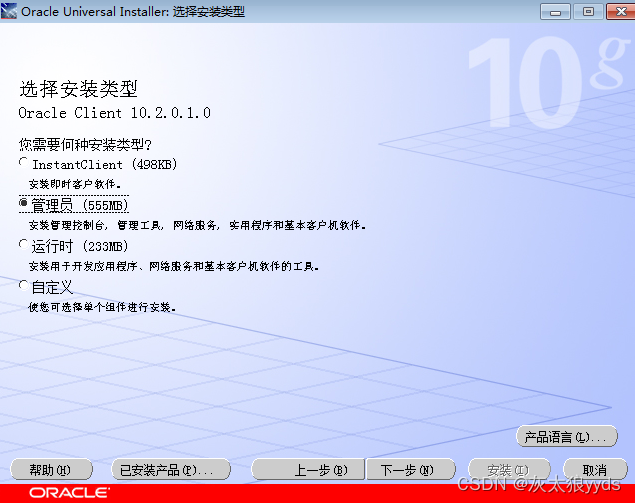The width and height of the screenshot is (636, 504).
Task: Close the installer window
Action: tap(621, 11)
